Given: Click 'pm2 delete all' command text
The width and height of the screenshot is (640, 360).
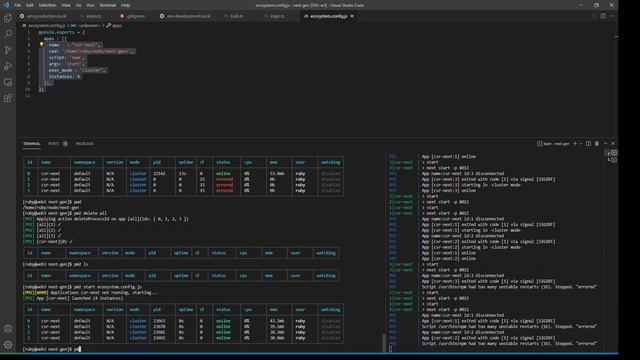Looking at the screenshot, I should point(90,213).
